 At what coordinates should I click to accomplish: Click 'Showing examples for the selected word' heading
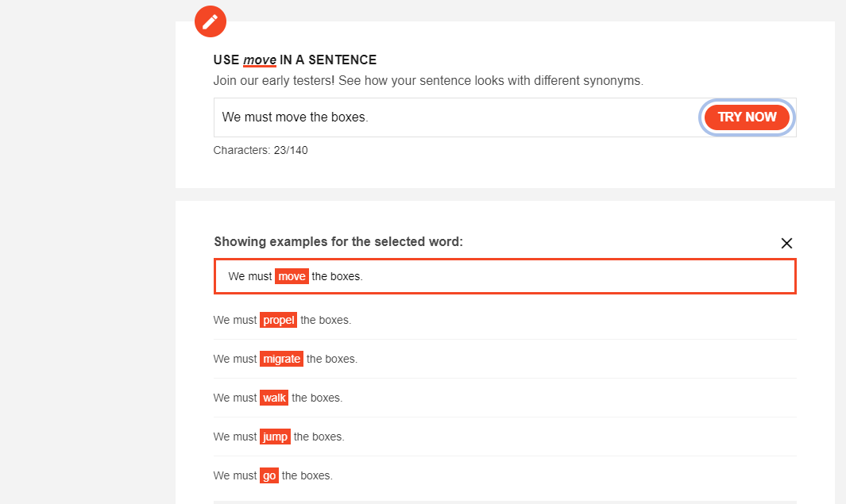click(338, 242)
